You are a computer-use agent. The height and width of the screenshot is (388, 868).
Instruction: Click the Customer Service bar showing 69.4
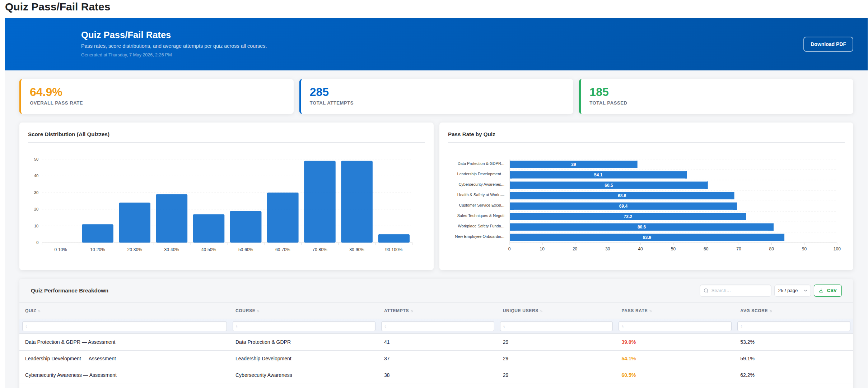(x=623, y=206)
